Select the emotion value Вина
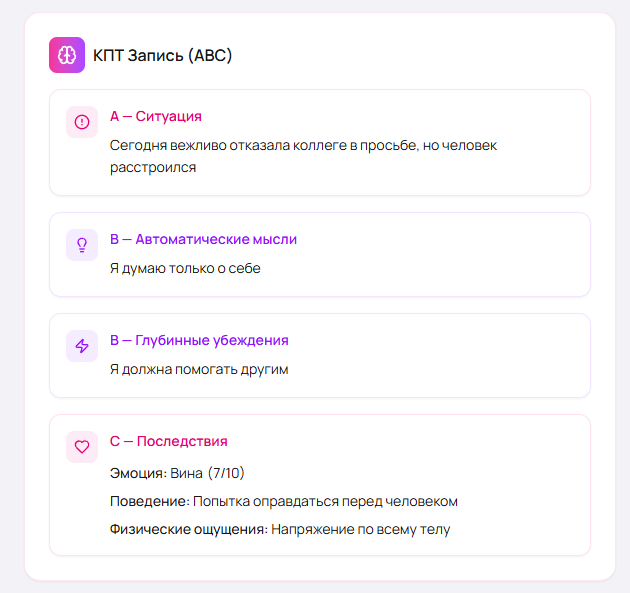 [x=188, y=473]
